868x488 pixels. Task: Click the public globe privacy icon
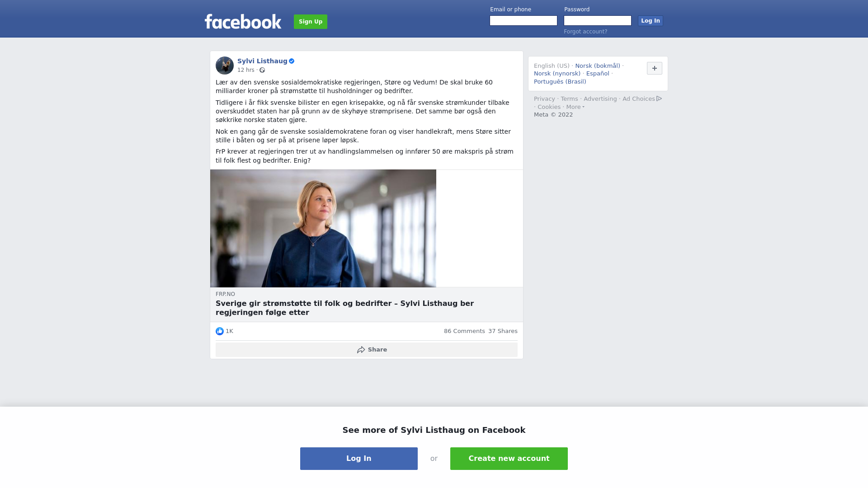pyautogui.click(x=262, y=70)
